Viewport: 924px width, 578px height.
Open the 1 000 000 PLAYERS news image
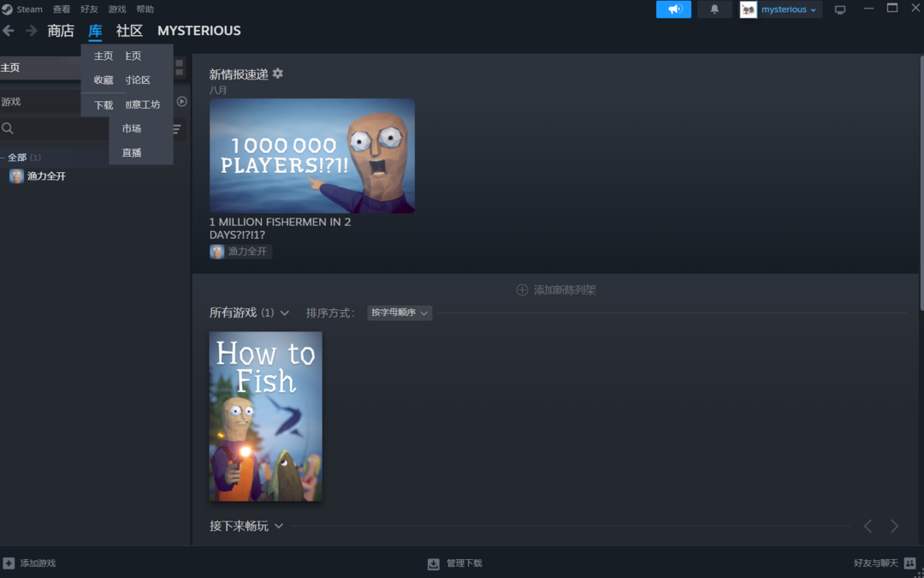(x=312, y=156)
